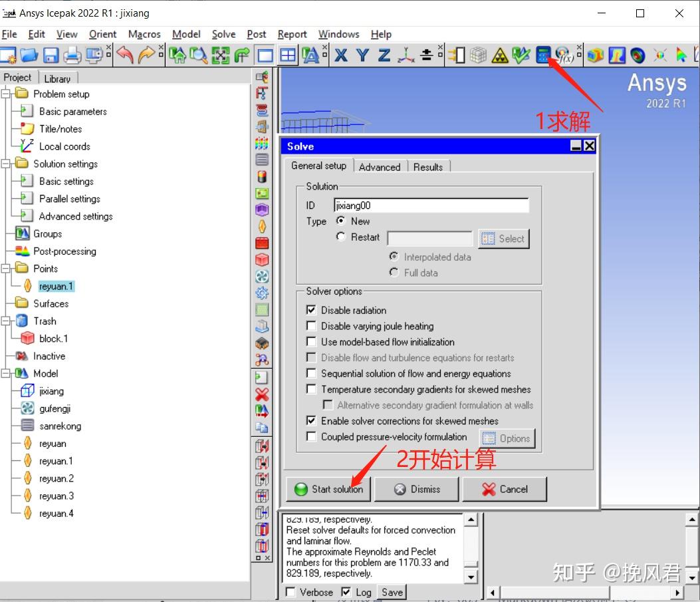
Task: Select the New solution type radio button
Action: click(340, 221)
